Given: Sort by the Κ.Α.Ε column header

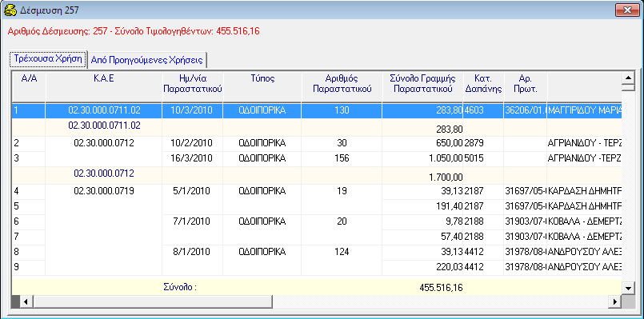Looking at the screenshot, I should 104,86.
